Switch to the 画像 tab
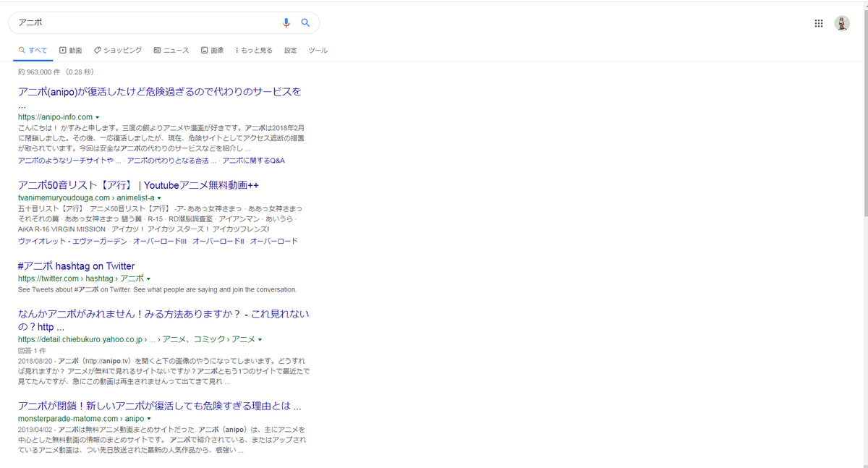This screenshot has height=468, width=868. tap(212, 51)
